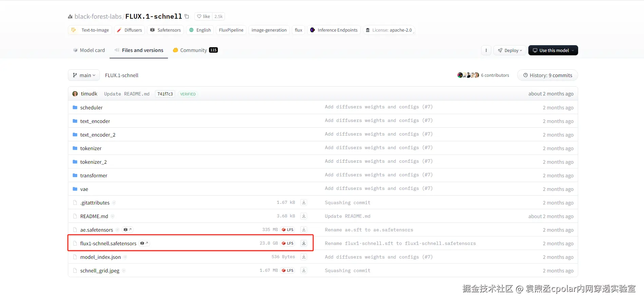
Task: View the 6 contributors list
Action: coord(495,75)
